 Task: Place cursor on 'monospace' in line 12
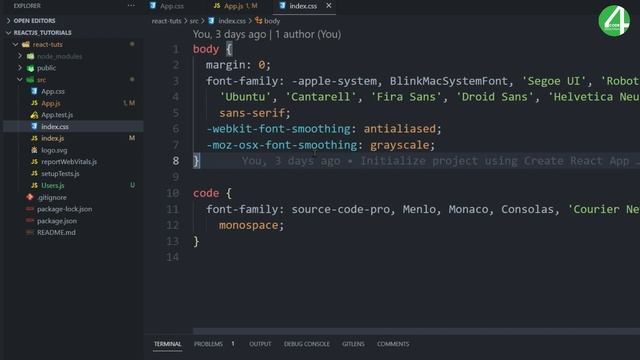click(x=248, y=225)
